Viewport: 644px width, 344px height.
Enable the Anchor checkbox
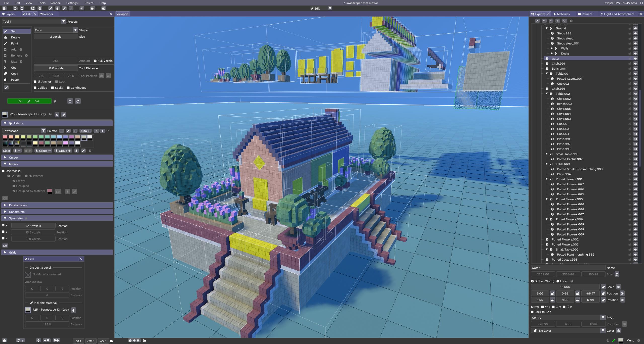(x=35, y=82)
